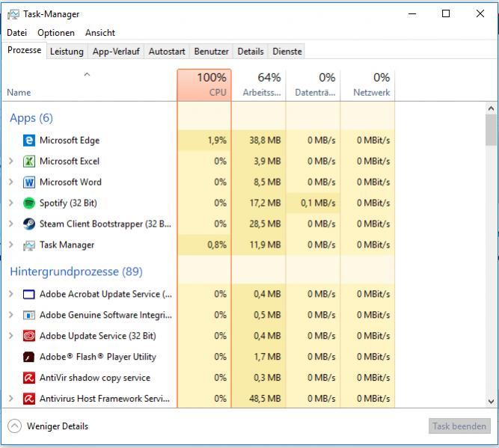This screenshot has width=499, height=448.
Task: Click the Task beenden button
Action: [x=459, y=426]
